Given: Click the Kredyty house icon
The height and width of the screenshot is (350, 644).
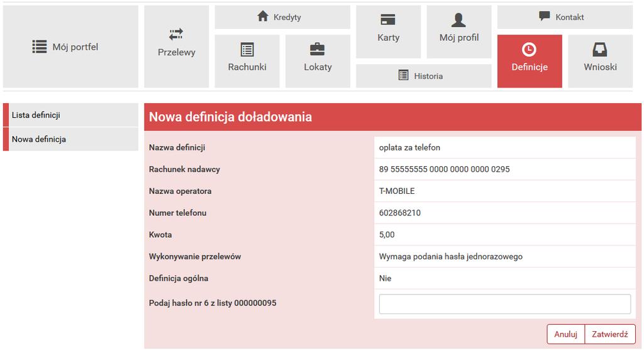Looking at the screenshot, I should point(263,16).
